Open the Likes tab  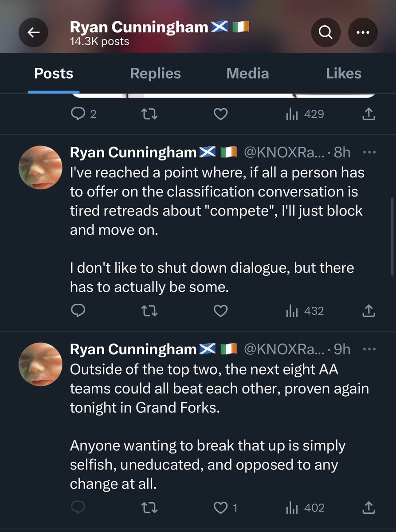344,74
